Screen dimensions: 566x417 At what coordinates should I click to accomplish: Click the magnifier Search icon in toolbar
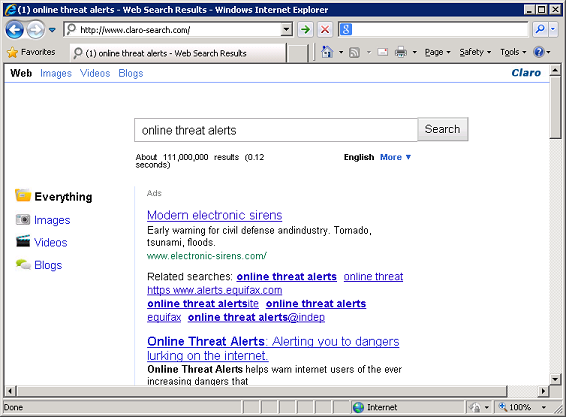540,30
